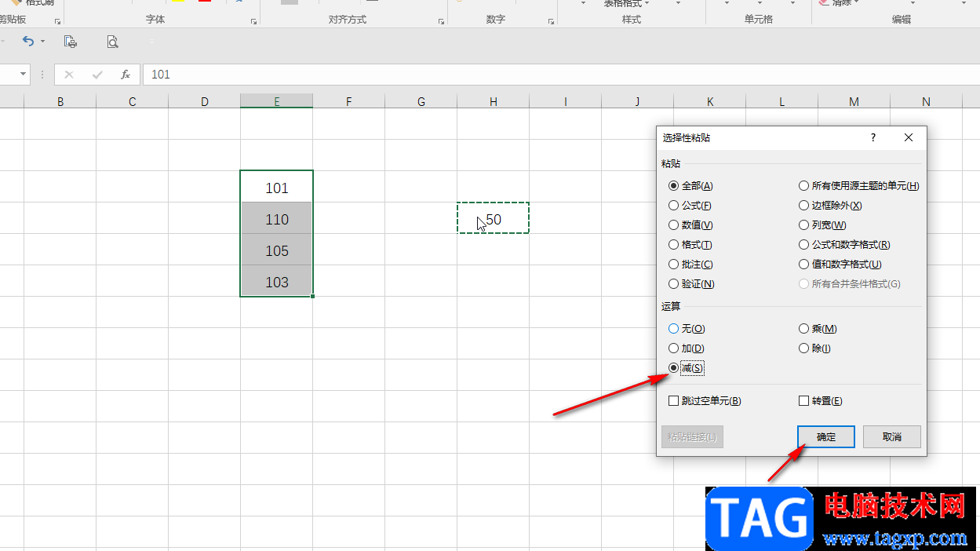Enable the 转置(E) transpose checkbox

[820, 401]
